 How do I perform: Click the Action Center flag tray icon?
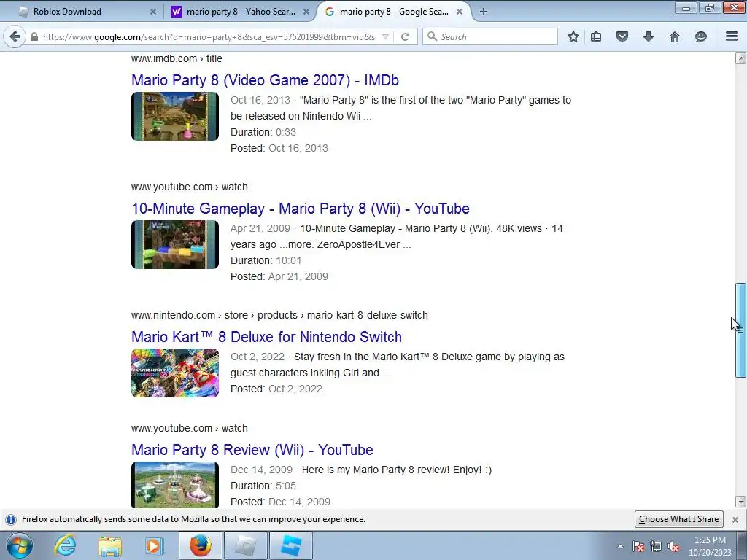click(x=638, y=546)
